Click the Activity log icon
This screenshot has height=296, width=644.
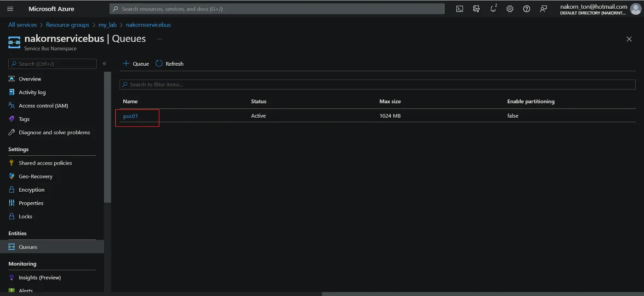(12, 92)
